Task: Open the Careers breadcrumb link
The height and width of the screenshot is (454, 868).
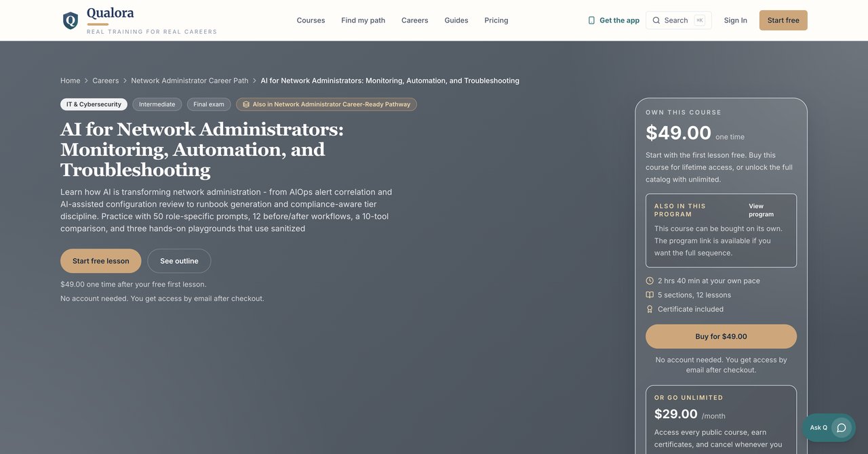Action: 105,81
